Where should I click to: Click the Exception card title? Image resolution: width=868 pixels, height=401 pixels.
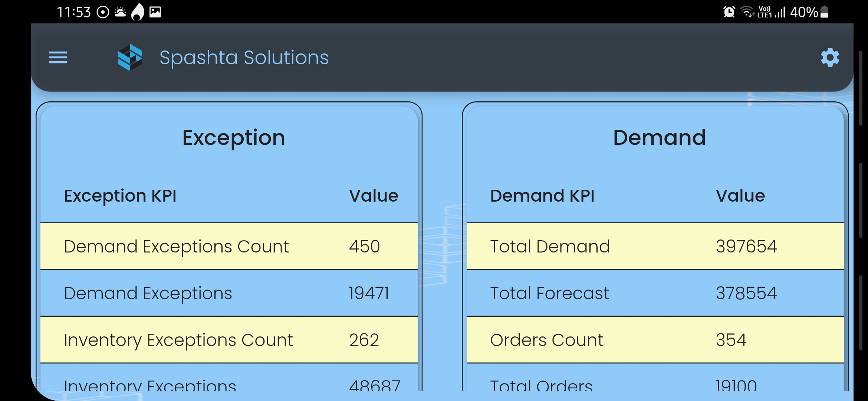(x=234, y=138)
